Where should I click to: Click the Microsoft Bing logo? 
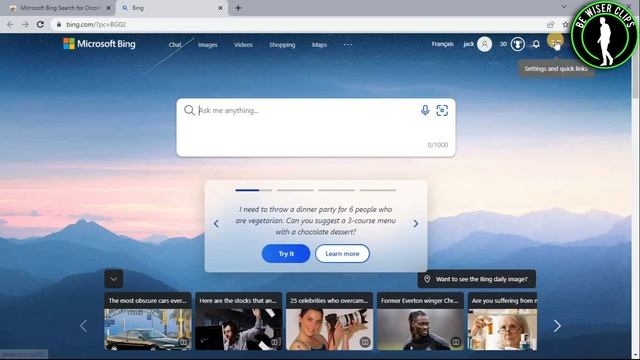[99, 44]
